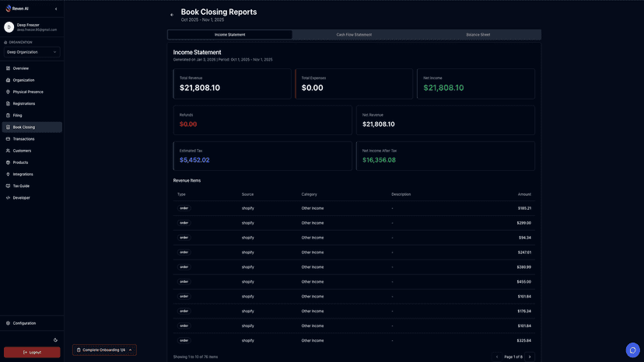Toggle dark mode moon icon
The image size is (644, 362).
point(55,339)
